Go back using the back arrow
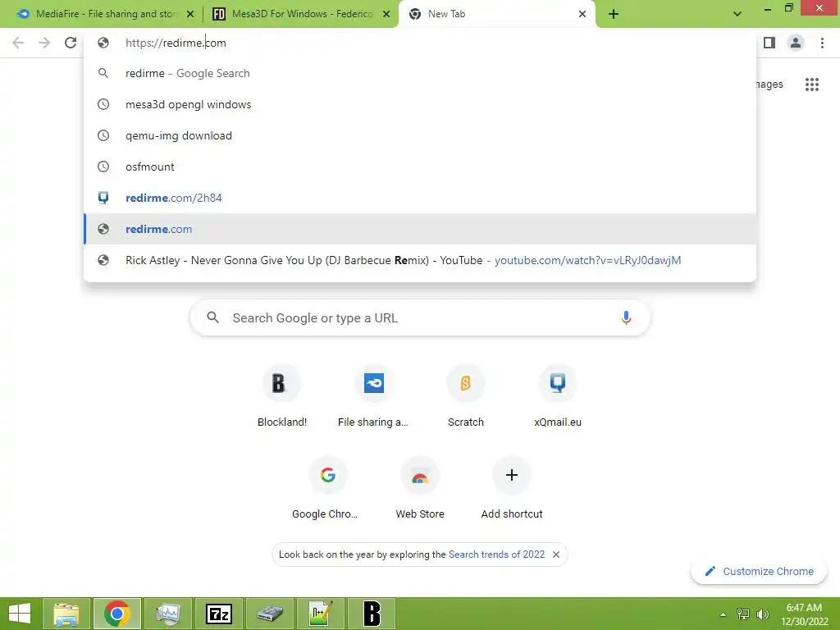Viewport: 840px width, 630px height. [x=18, y=43]
